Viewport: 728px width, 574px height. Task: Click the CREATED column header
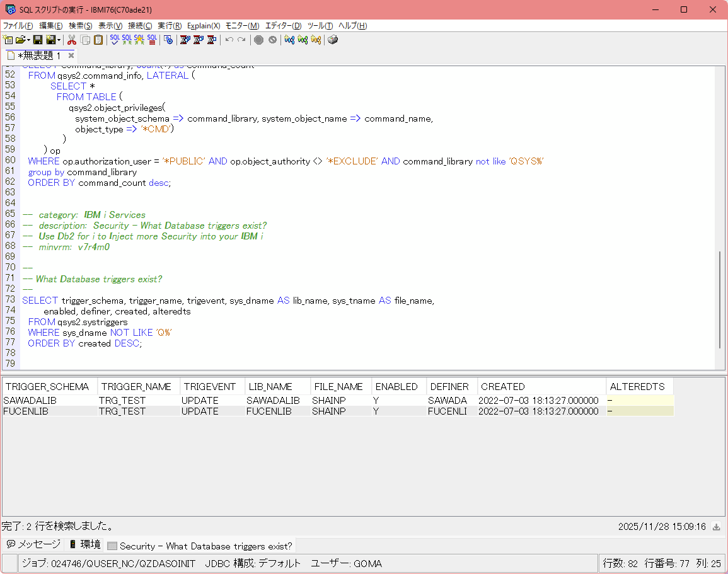point(502,386)
